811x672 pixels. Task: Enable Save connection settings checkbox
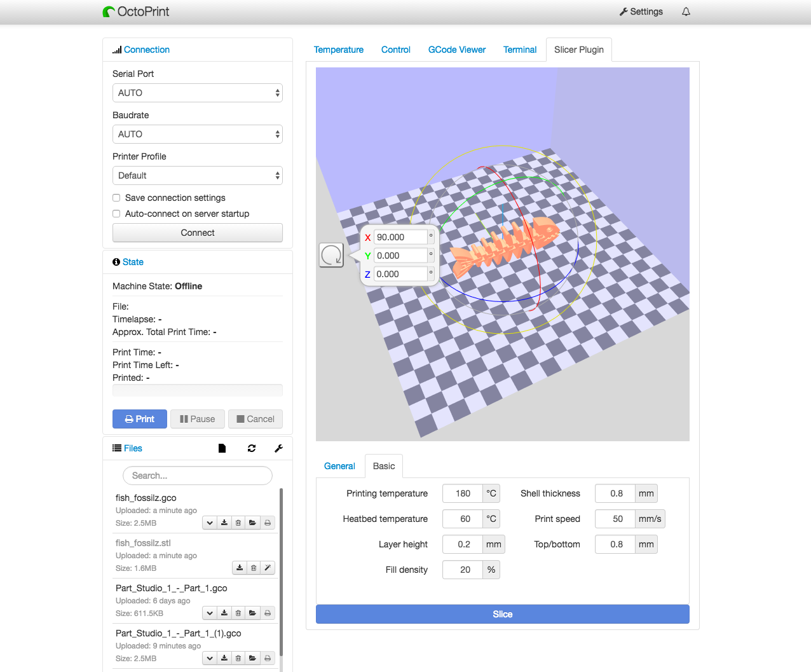pyautogui.click(x=116, y=198)
